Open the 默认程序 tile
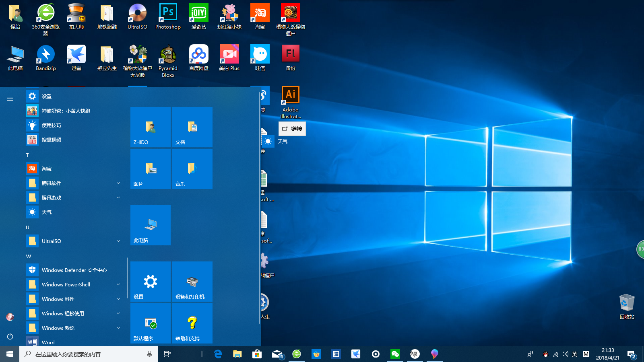Screen dimensions: 644x362 151,323
